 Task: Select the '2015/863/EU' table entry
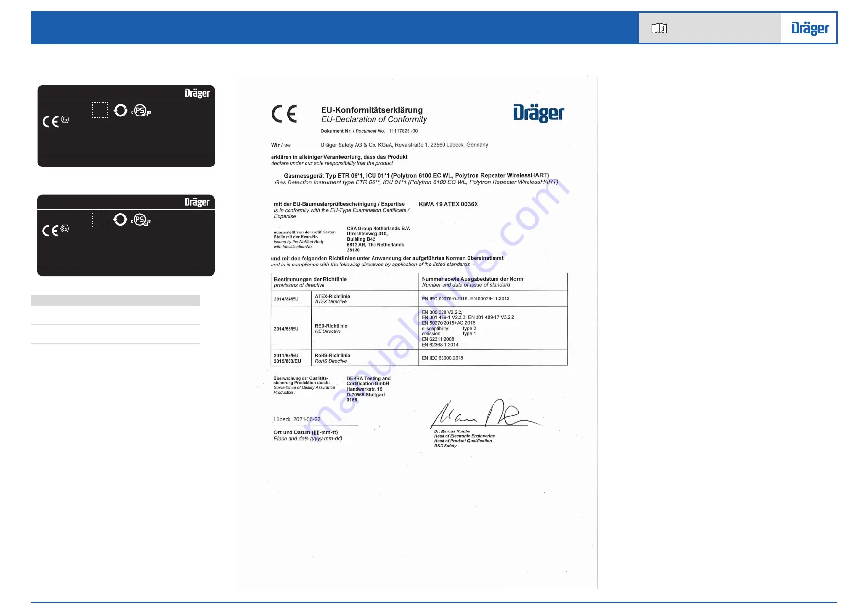(287, 361)
